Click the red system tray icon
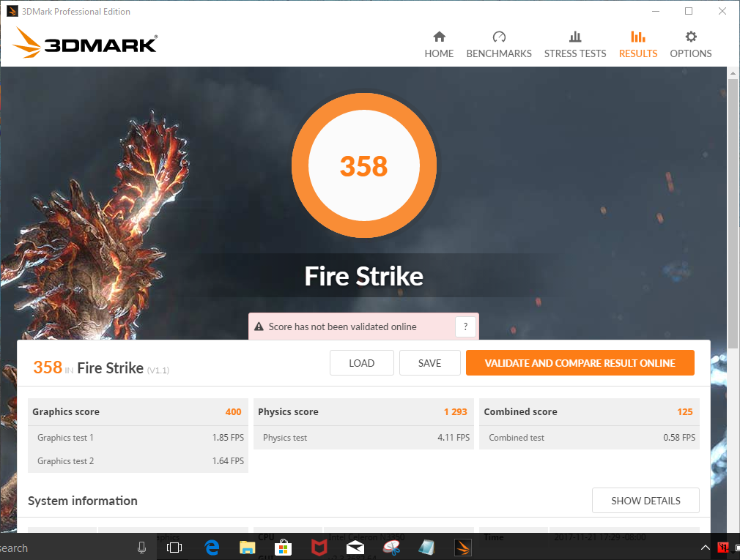740x560 pixels. pyautogui.click(x=722, y=548)
